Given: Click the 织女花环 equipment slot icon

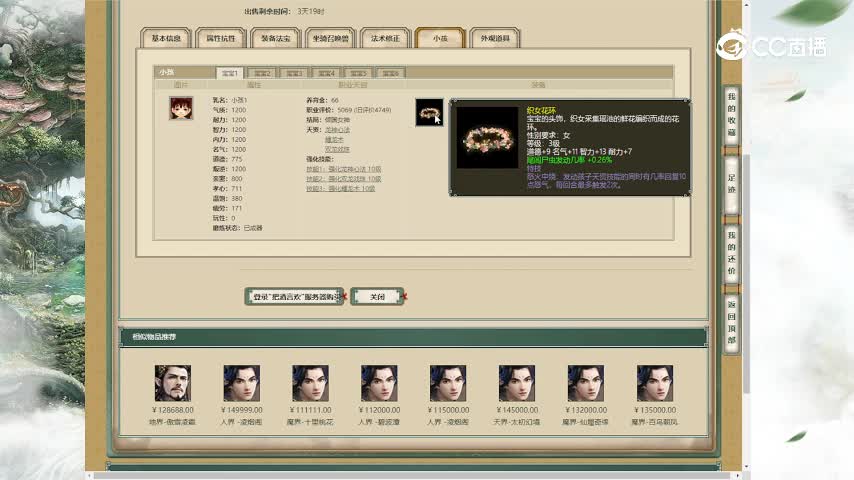Looking at the screenshot, I should tap(429, 112).
